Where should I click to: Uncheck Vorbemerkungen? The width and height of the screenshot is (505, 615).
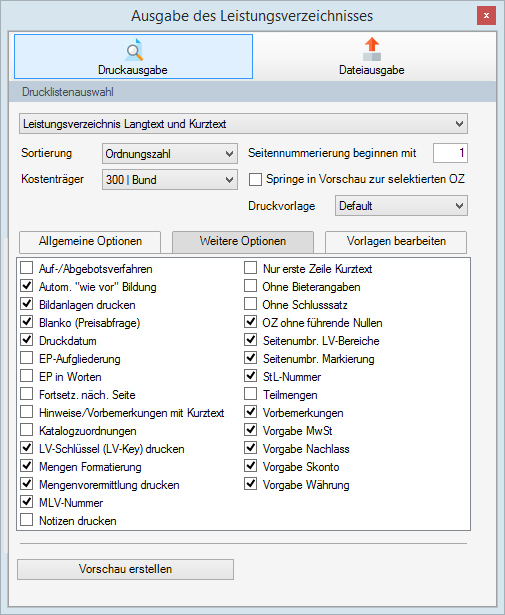click(x=251, y=413)
